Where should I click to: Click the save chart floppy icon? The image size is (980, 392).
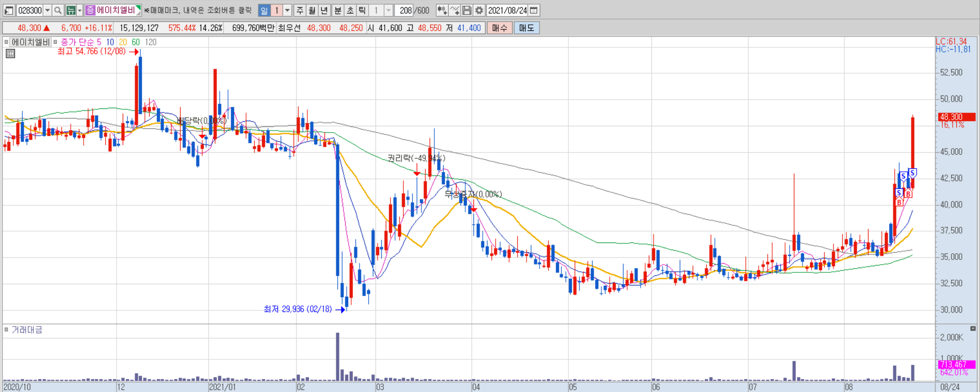(x=467, y=10)
